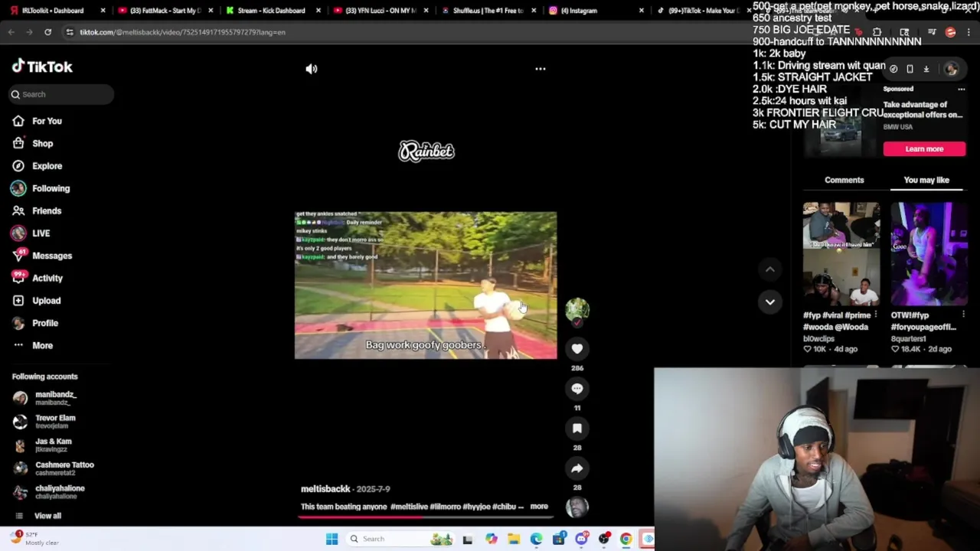Click the browser address bar URL
980x551 pixels.
pos(182,32)
